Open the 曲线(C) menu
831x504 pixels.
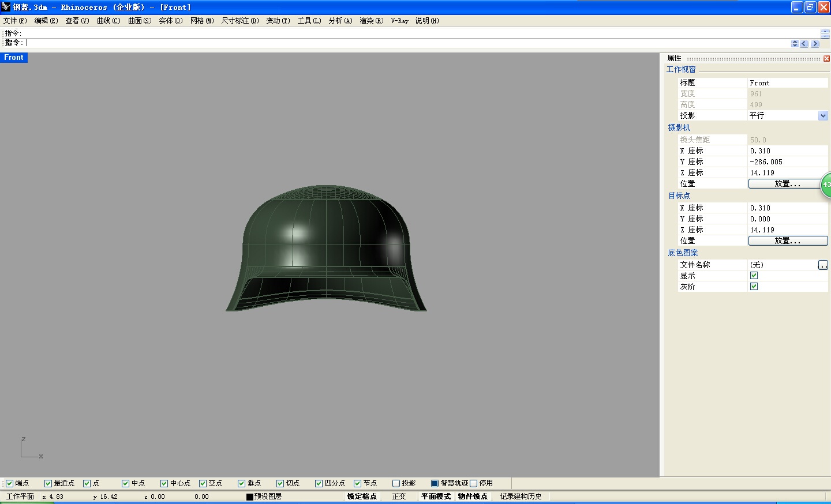point(108,21)
